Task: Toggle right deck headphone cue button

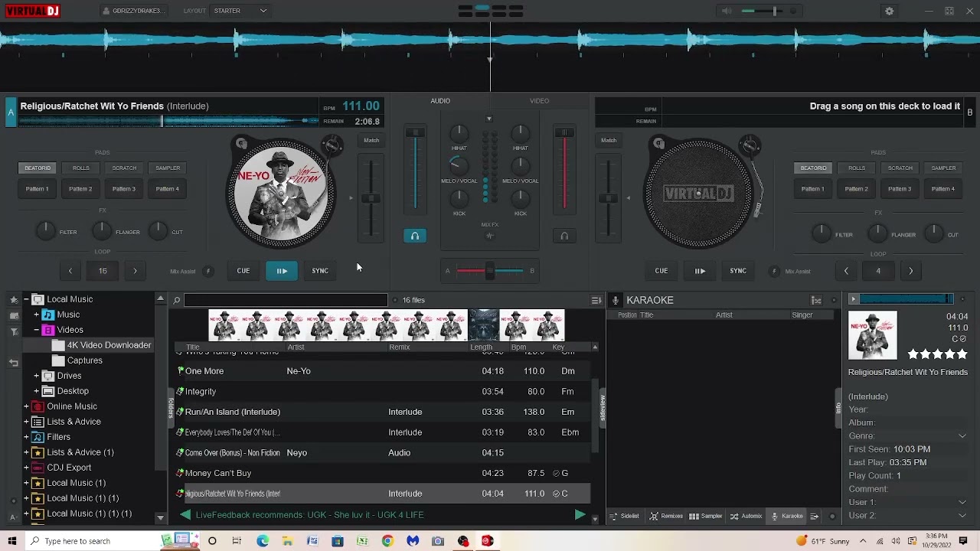Action: [564, 236]
